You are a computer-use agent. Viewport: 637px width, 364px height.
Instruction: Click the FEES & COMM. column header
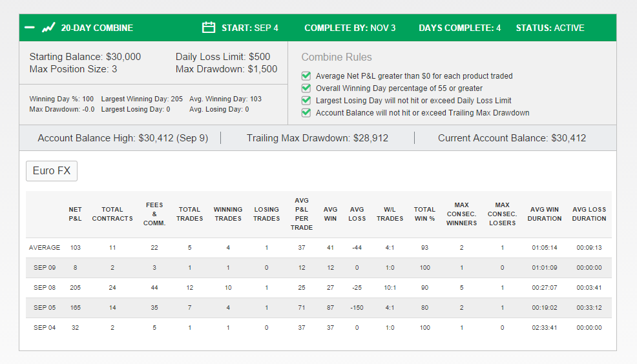pos(154,214)
